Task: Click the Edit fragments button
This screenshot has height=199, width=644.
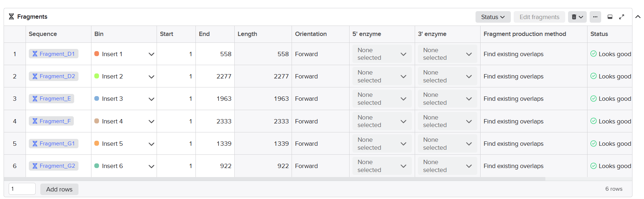Action: [539, 17]
